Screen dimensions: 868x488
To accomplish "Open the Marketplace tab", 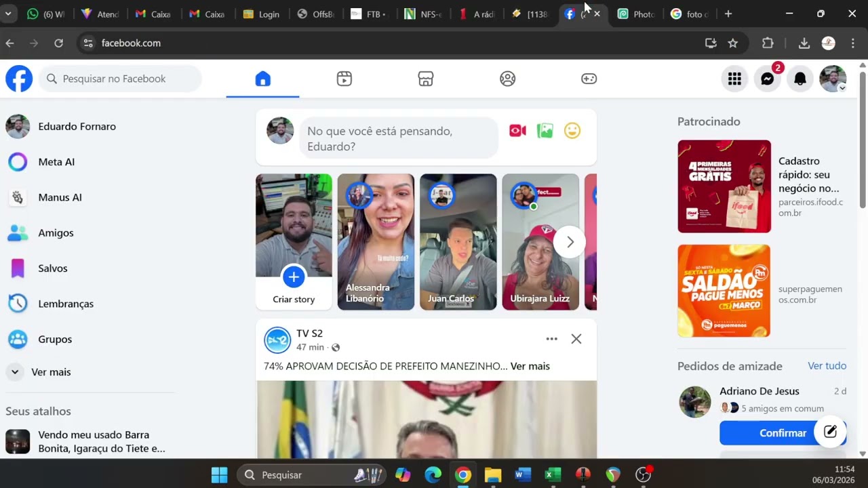I will (426, 79).
